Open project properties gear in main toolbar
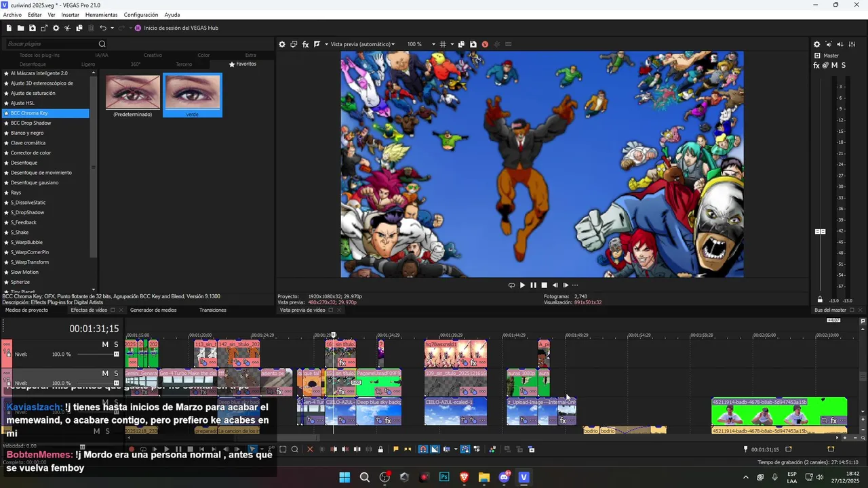The height and width of the screenshot is (488, 868). [56, 28]
